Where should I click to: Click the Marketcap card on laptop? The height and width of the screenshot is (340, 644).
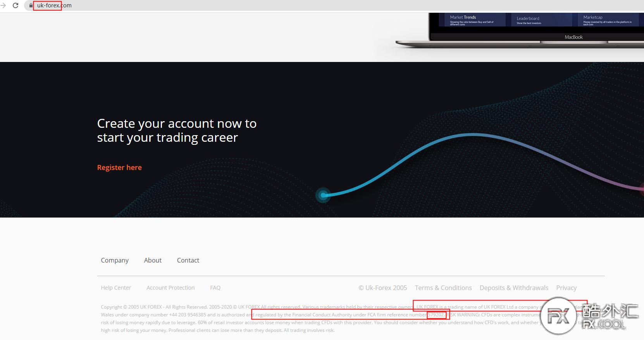(x=608, y=20)
